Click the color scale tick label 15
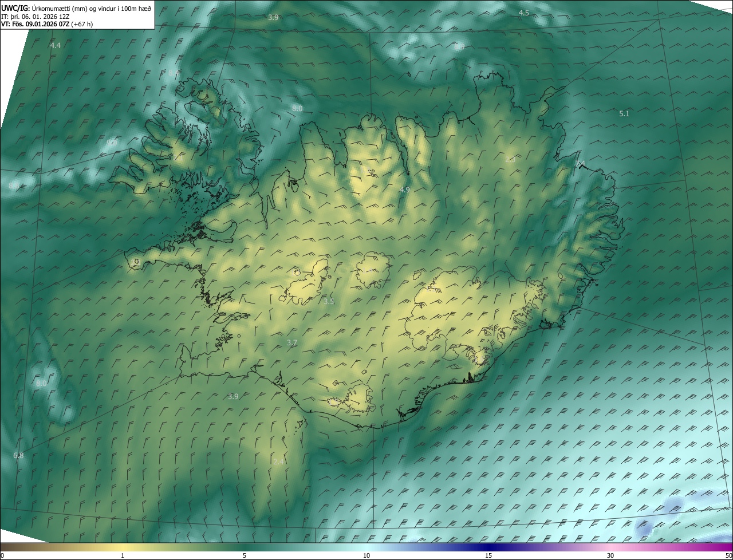This screenshot has width=733, height=560. click(x=488, y=556)
